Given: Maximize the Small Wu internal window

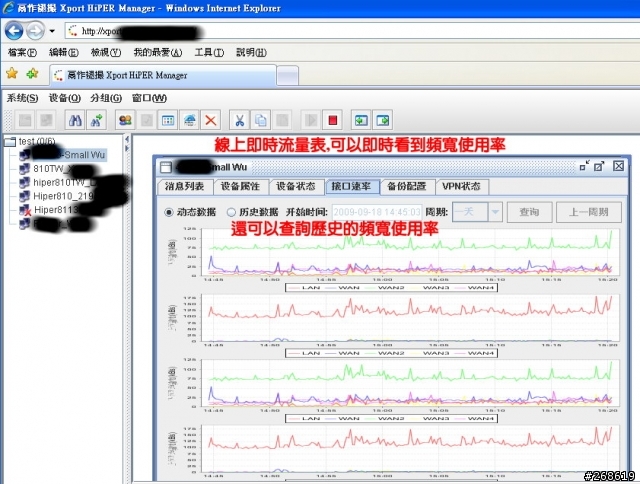Looking at the screenshot, I should point(599,166).
